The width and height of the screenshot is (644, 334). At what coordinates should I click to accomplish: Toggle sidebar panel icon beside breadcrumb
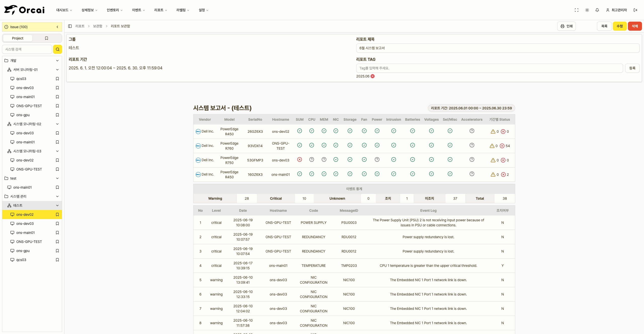(70, 26)
